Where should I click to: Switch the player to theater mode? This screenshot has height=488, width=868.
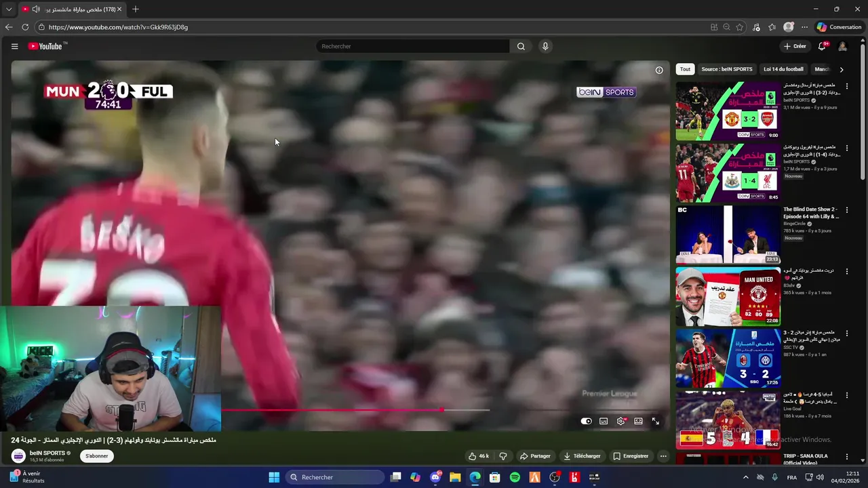[638, 421]
